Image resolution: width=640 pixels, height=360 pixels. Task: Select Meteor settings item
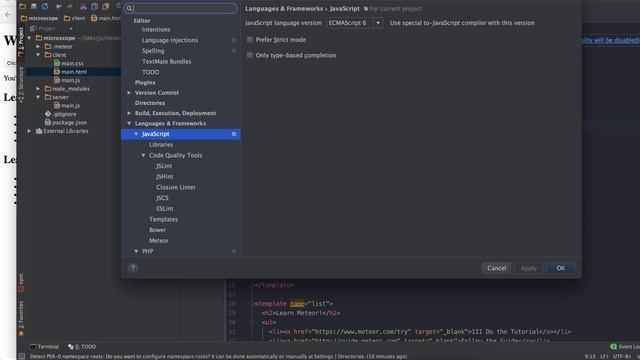tap(159, 240)
